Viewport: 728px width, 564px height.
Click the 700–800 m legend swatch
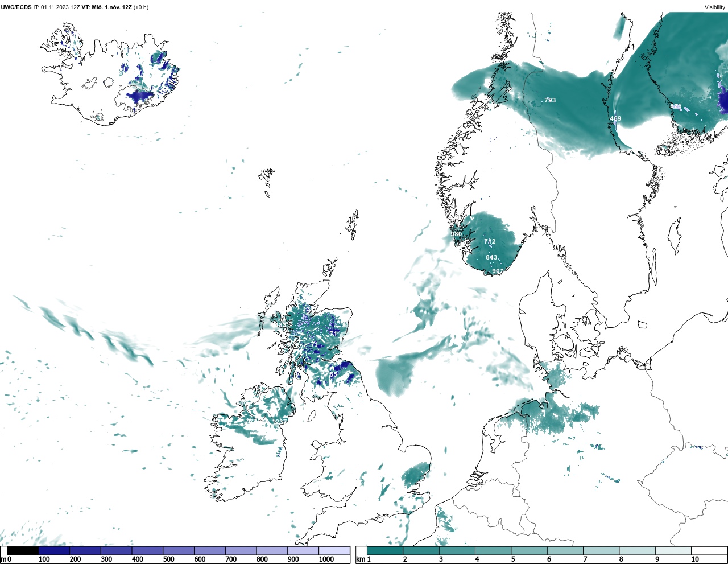pyautogui.click(x=241, y=550)
